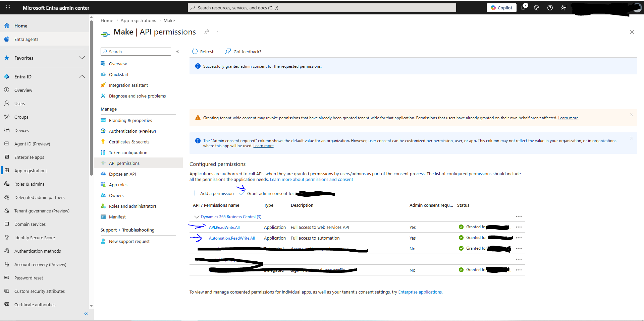This screenshot has height=321, width=644.
Task: Open the ellipsis menu for Automation.ReadWrite.All row
Action: [519, 238]
